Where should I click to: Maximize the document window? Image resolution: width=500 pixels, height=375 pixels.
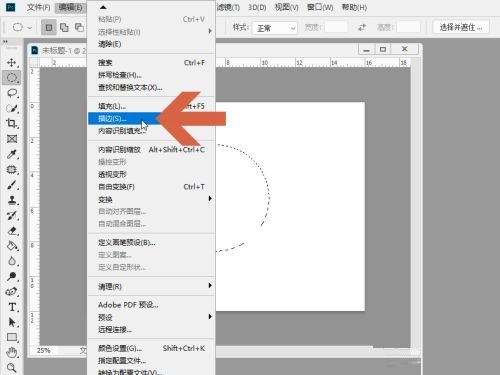point(383,49)
